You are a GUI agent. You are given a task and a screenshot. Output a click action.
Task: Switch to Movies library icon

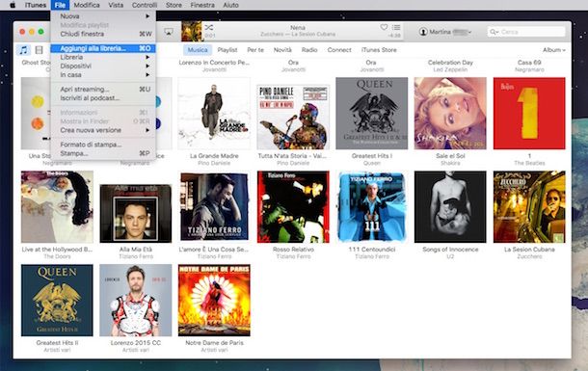[x=39, y=50]
